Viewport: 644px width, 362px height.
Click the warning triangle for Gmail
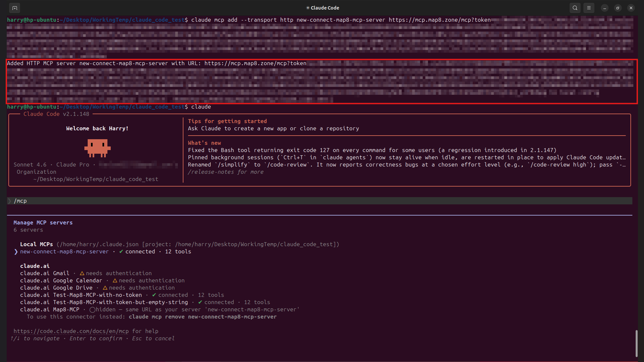82,273
